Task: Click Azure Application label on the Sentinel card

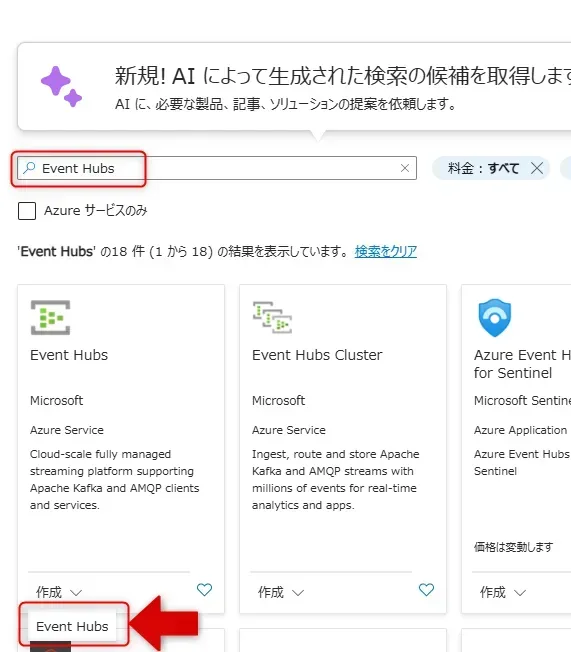Action: pyautogui.click(x=520, y=430)
